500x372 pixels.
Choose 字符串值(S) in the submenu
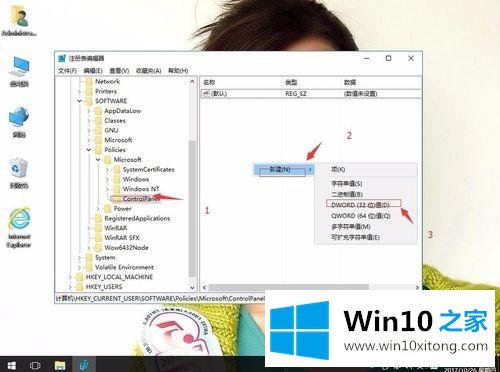click(366, 183)
